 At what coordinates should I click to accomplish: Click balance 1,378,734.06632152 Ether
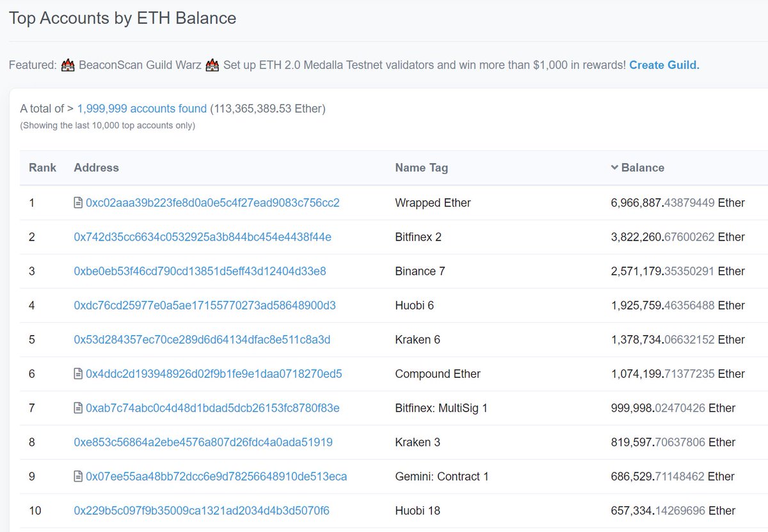pos(678,340)
